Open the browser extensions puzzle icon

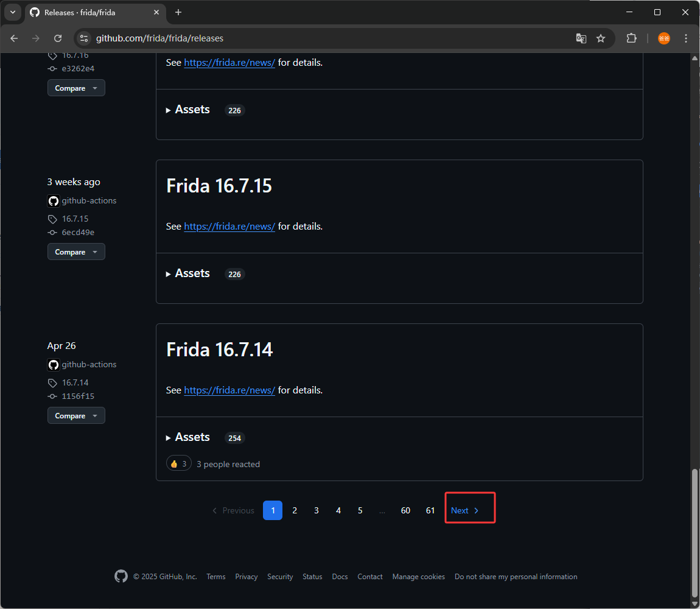pyautogui.click(x=631, y=38)
